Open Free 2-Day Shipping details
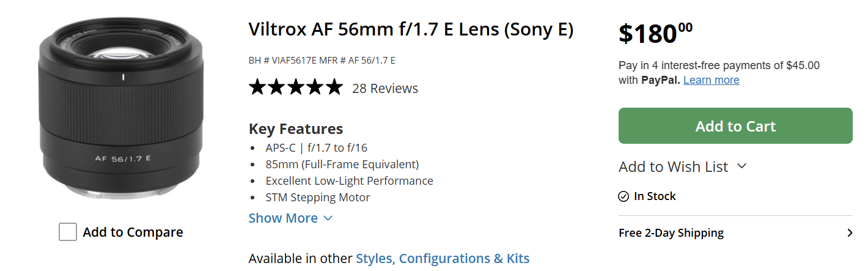The image size is (868, 271). (x=671, y=233)
